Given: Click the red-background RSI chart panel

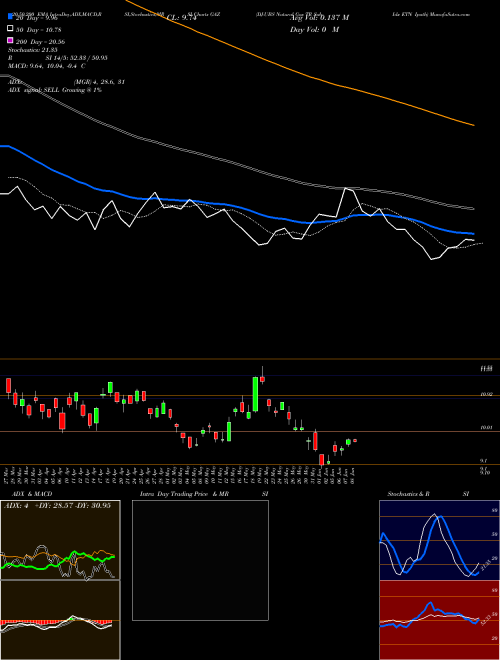Looking at the screenshot, I should tap(439, 620).
